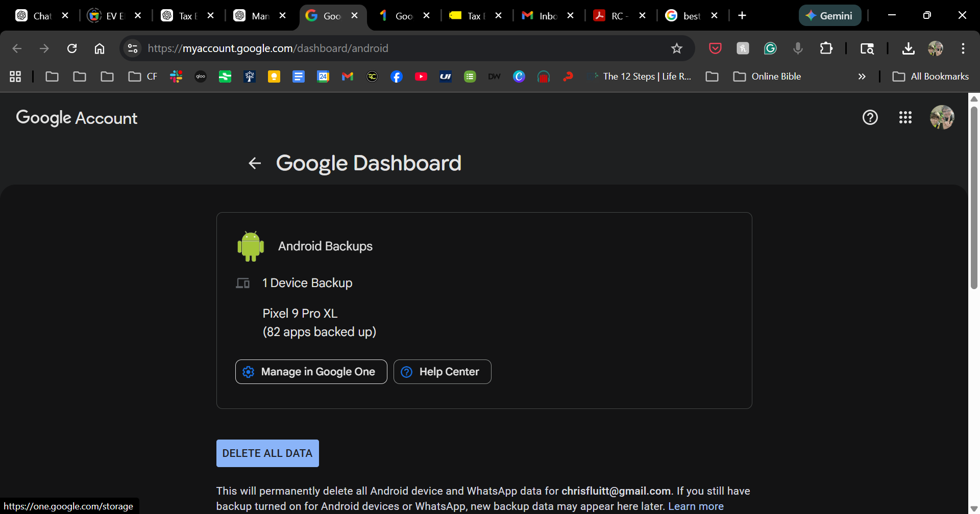This screenshot has width=980, height=514.
Task: Bookmark this page with the star icon
Action: pos(676,48)
